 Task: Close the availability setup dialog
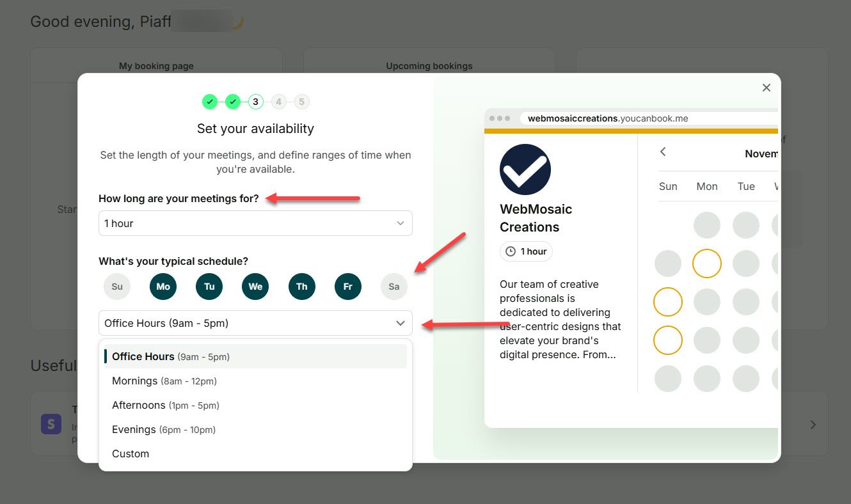[766, 88]
